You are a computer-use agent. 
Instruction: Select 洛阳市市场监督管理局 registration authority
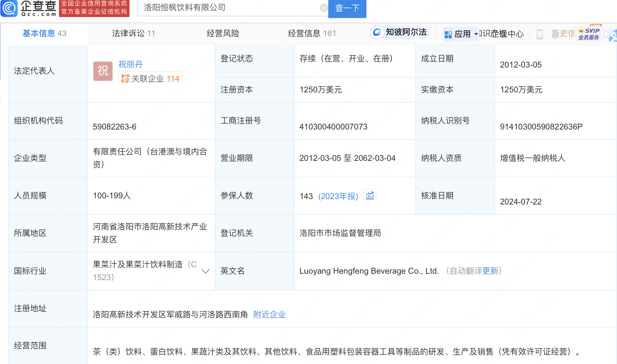340,233
